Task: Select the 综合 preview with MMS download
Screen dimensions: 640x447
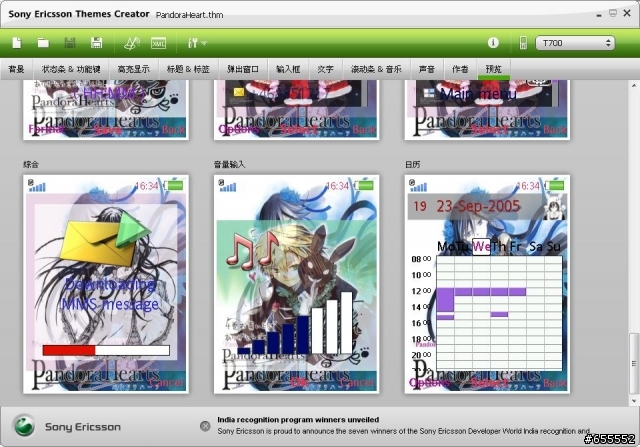Action: (x=106, y=284)
